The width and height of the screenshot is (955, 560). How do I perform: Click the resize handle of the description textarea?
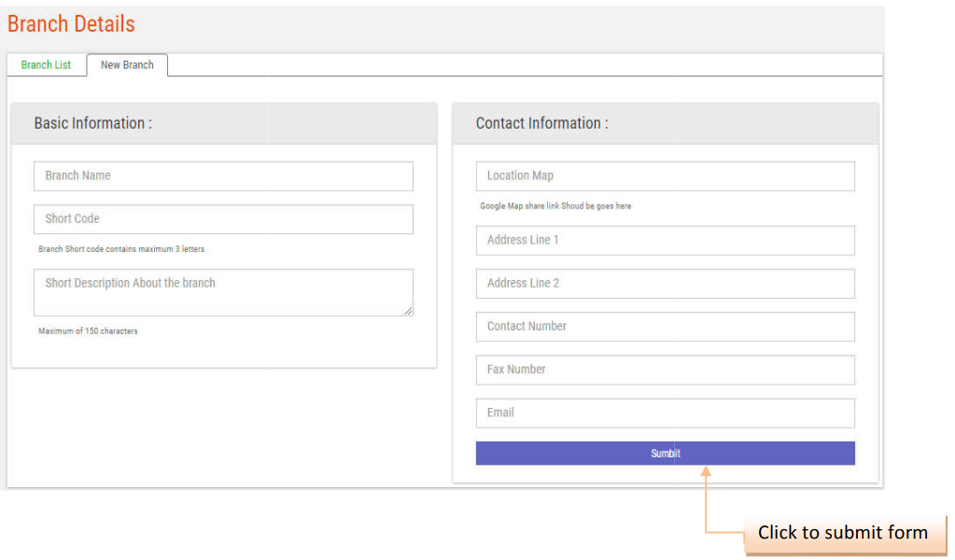tap(408, 311)
